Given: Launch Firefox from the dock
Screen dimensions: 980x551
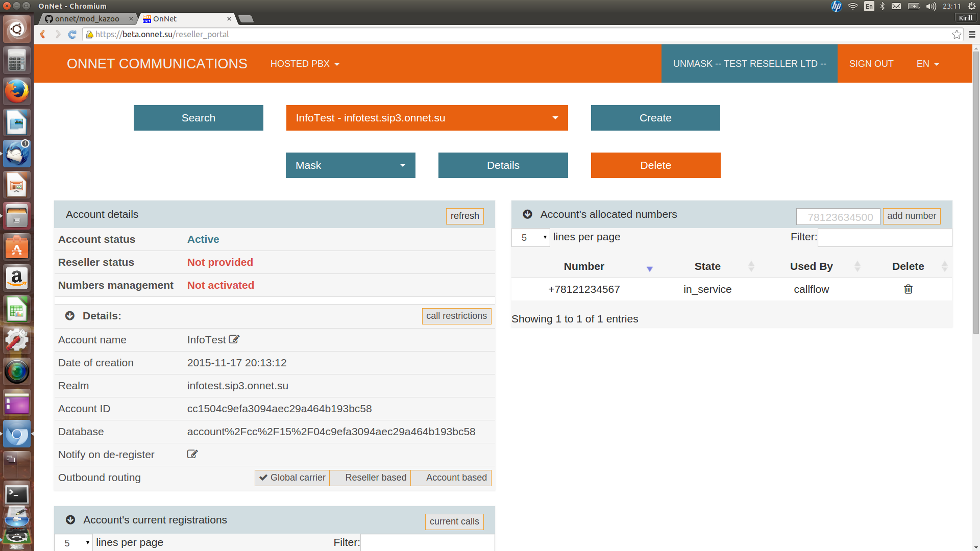Looking at the screenshot, I should point(17,91).
